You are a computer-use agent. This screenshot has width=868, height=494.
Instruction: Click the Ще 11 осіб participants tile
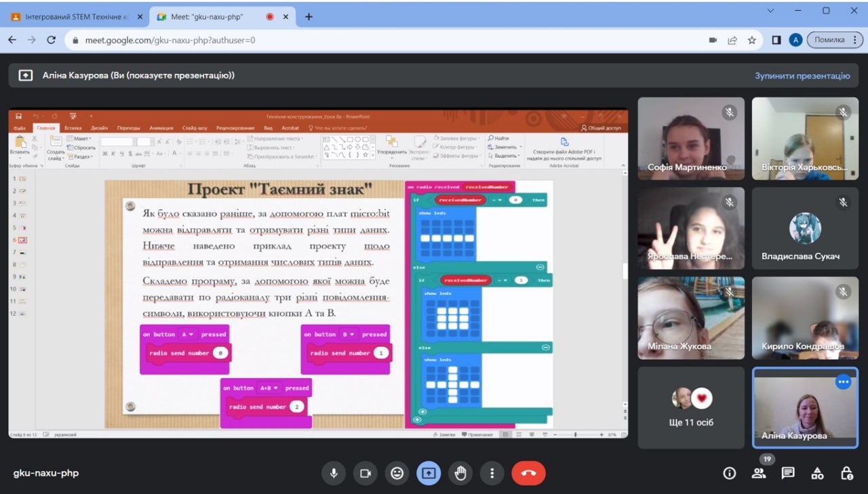coord(690,408)
